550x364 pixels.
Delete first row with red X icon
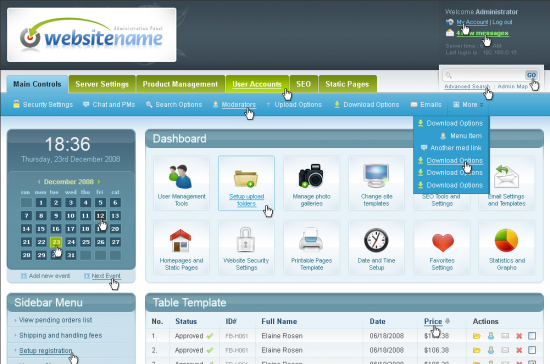519,336
